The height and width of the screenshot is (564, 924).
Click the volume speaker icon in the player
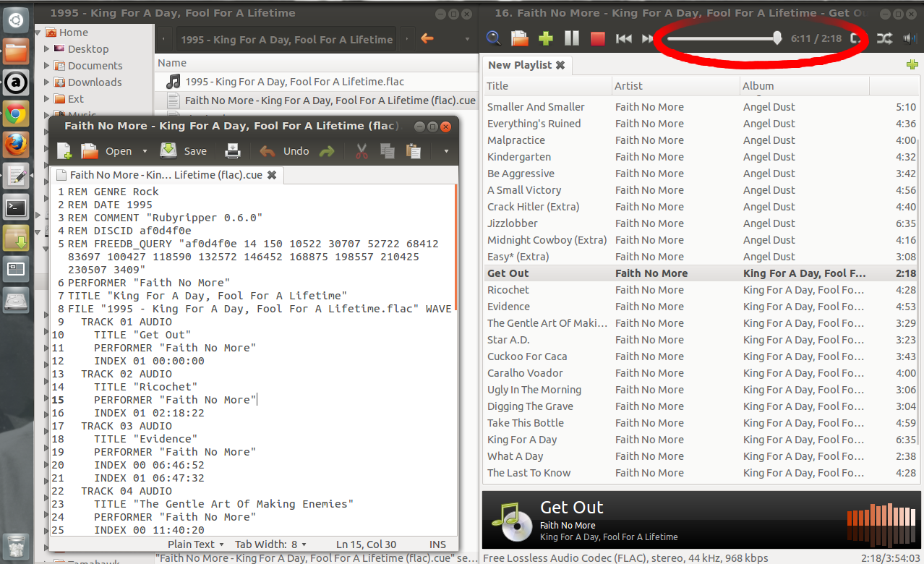point(910,38)
